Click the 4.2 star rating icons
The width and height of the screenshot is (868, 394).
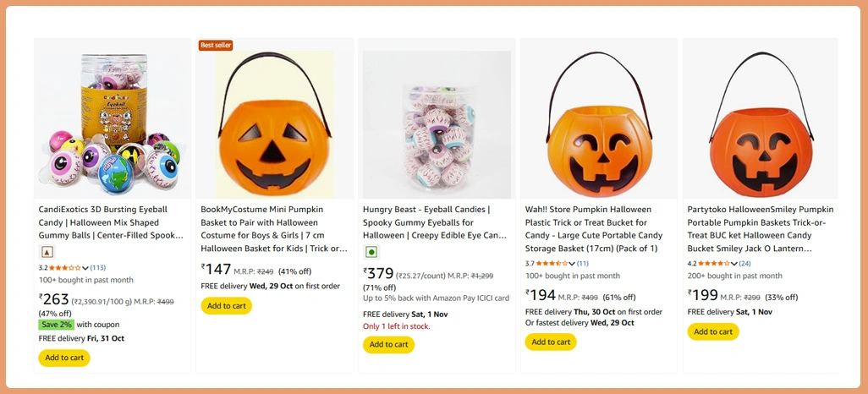714,264
